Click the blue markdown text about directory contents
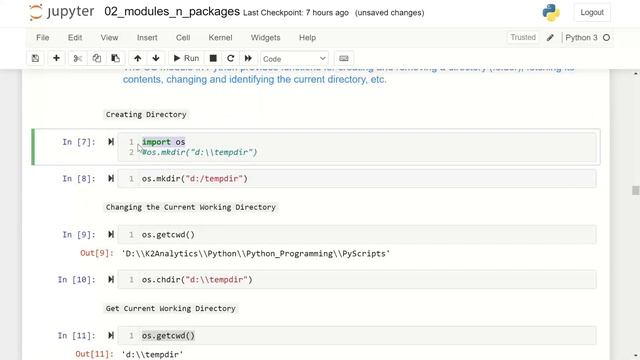Screen dimensions: 640x360 coord(349,74)
